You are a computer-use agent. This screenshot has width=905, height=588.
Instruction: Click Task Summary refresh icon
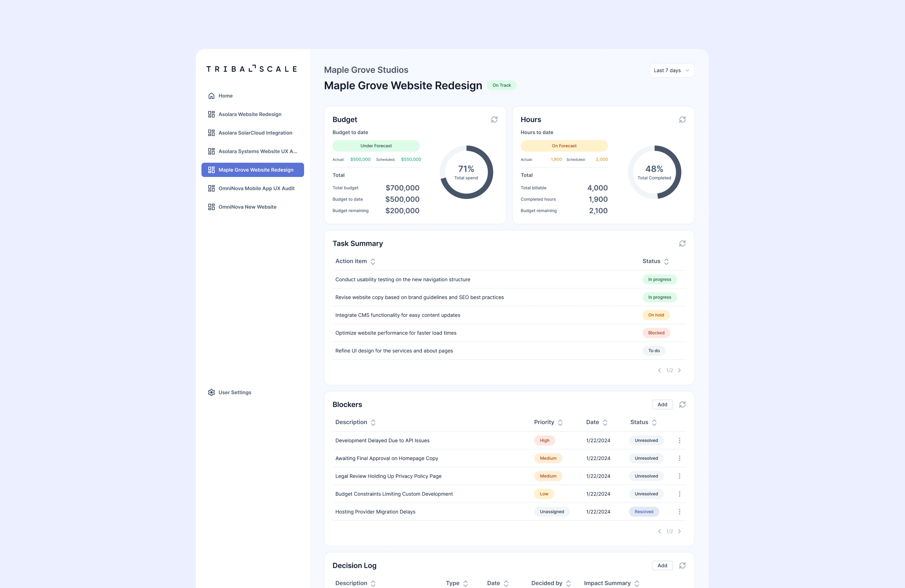click(x=682, y=243)
